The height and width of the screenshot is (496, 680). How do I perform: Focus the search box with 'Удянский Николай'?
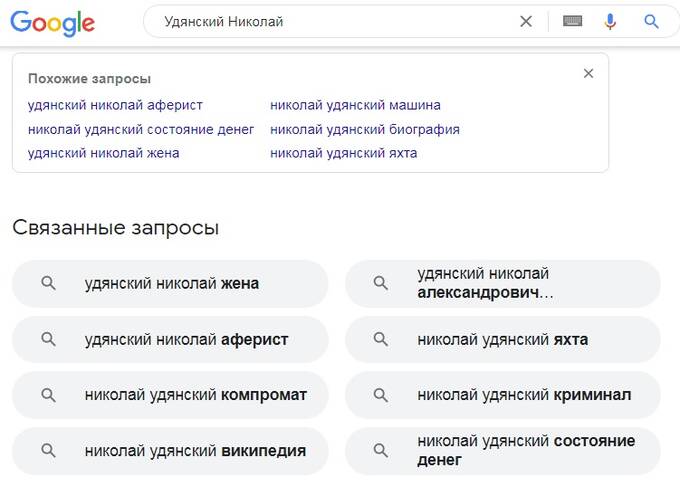(330, 21)
